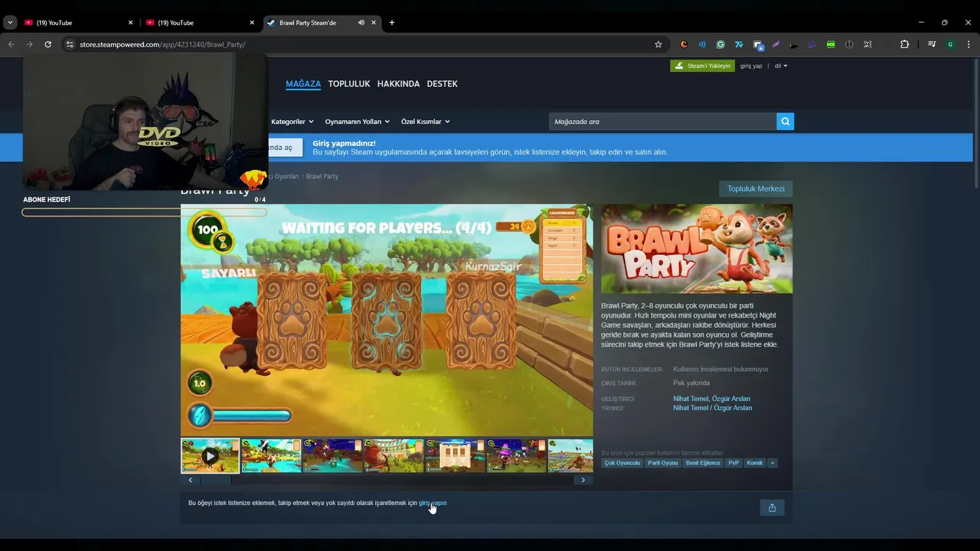Select the Komik tag
Viewport: 980px width, 551px height.
(x=754, y=463)
